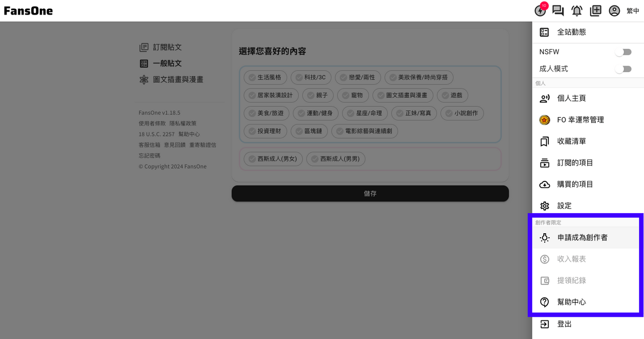Click the alarm bell notification icon
The width and height of the screenshot is (644, 339).
(x=577, y=11)
